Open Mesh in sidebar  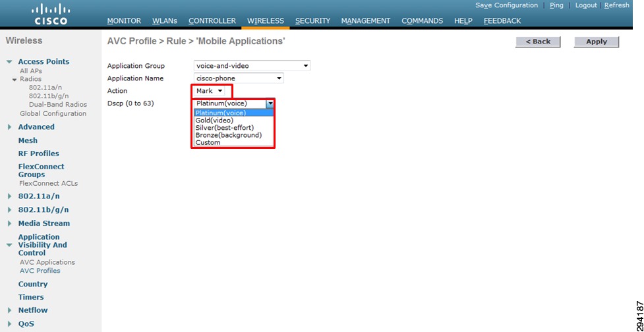tap(28, 140)
